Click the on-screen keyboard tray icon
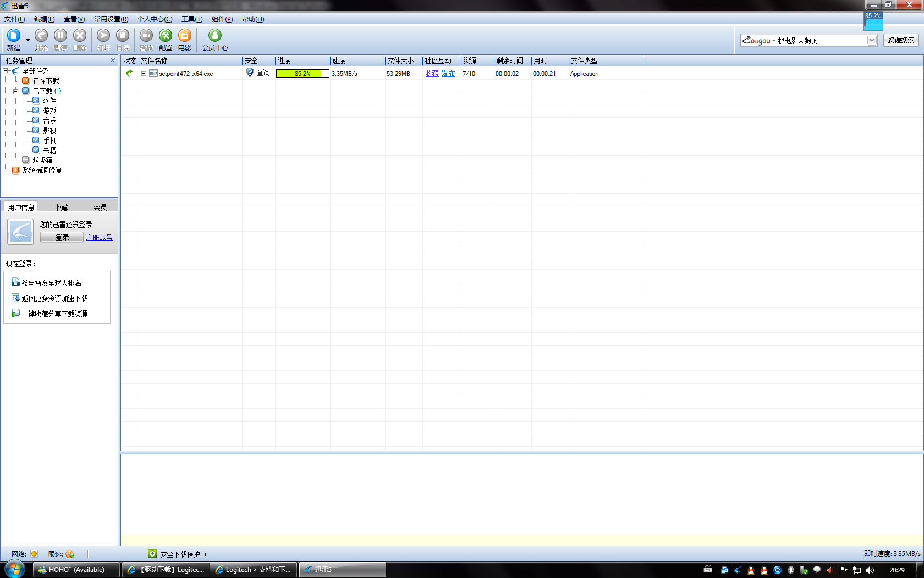Image resolution: width=924 pixels, height=578 pixels. pyautogui.click(x=708, y=569)
